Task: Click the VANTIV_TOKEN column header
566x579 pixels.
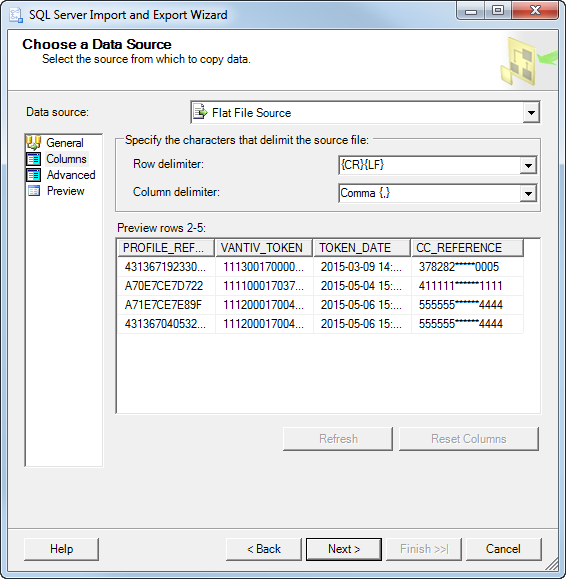Action: [264, 248]
